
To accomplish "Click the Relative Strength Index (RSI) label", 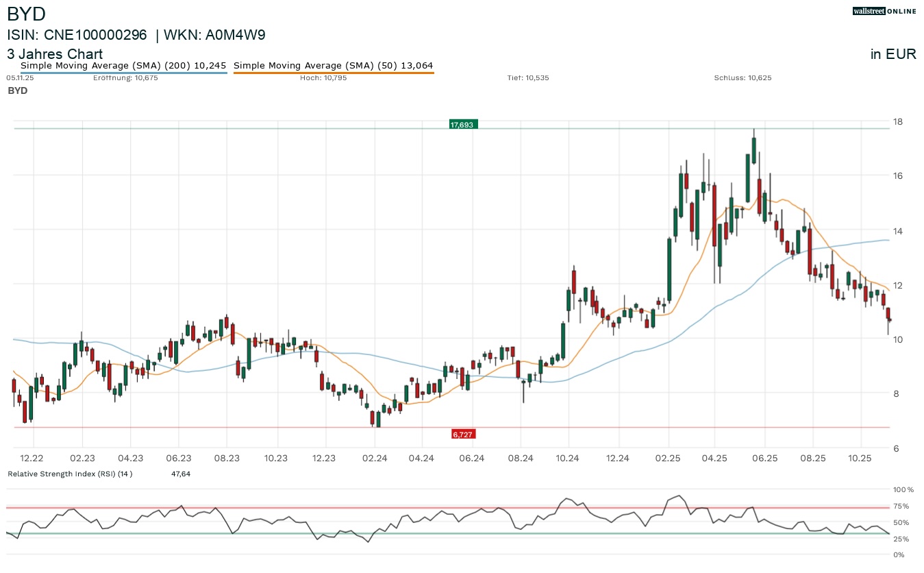I will pyautogui.click(x=69, y=474).
